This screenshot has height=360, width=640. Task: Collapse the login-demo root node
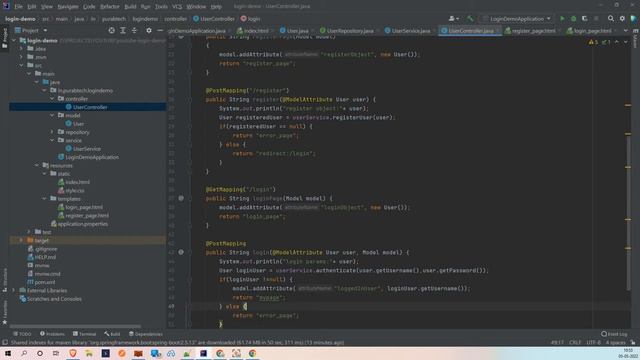click(13, 40)
